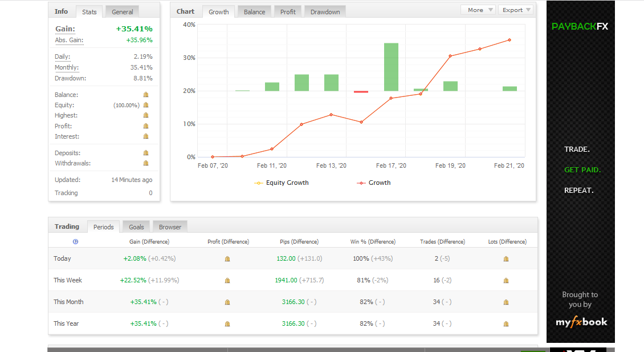This screenshot has height=352, width=644.
Task: Open the Goals trading tab
Action: 136,226
